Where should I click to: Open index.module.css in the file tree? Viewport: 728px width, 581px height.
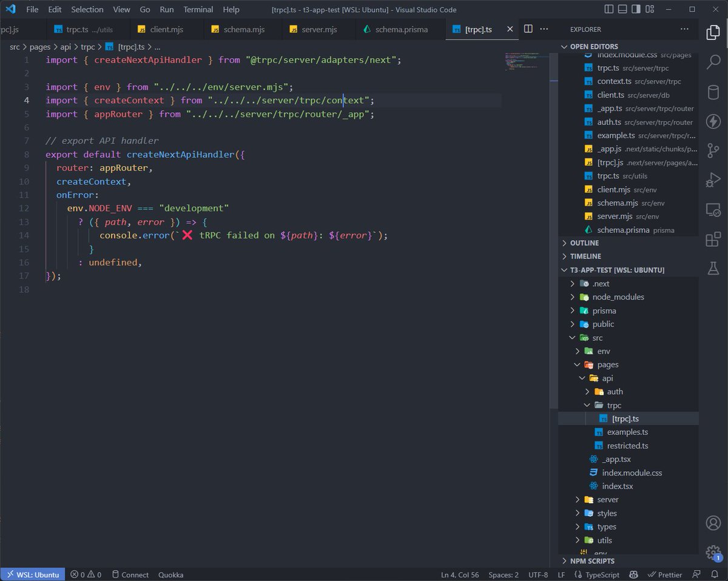(628, 472)
